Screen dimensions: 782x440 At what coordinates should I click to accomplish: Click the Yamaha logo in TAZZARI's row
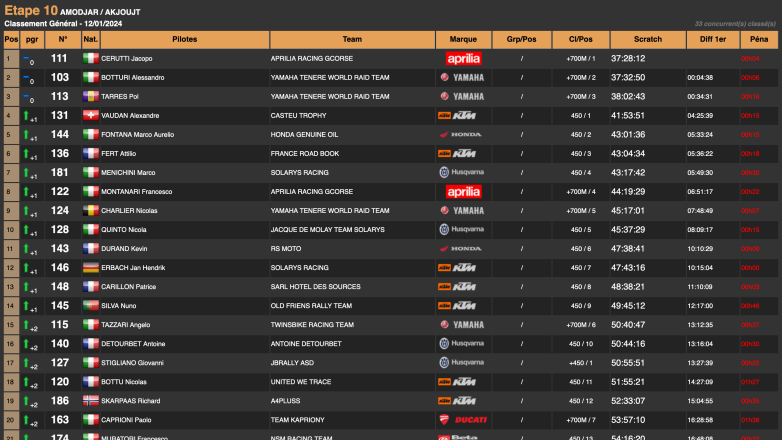(462, 325)
